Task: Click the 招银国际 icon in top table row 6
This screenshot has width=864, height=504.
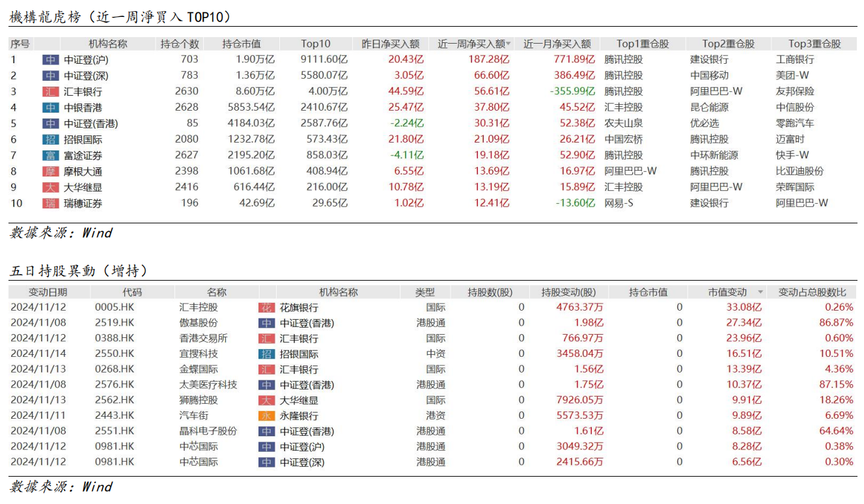Action: pyautogui.click(x=51, y=139)
